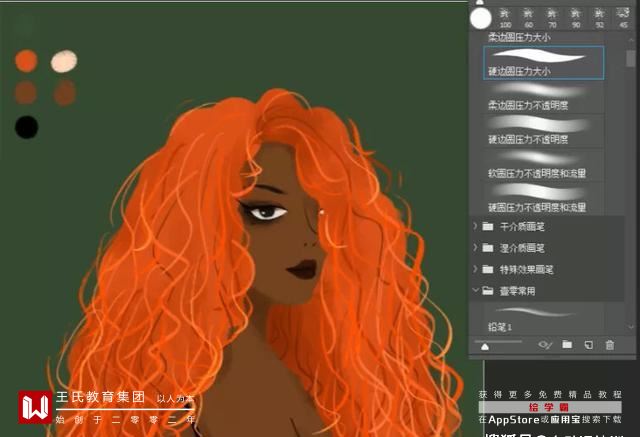This screenshot has height=437, width=640.
Task: Expand the 湿介质画笔 brush group
Action: (475, 247)
